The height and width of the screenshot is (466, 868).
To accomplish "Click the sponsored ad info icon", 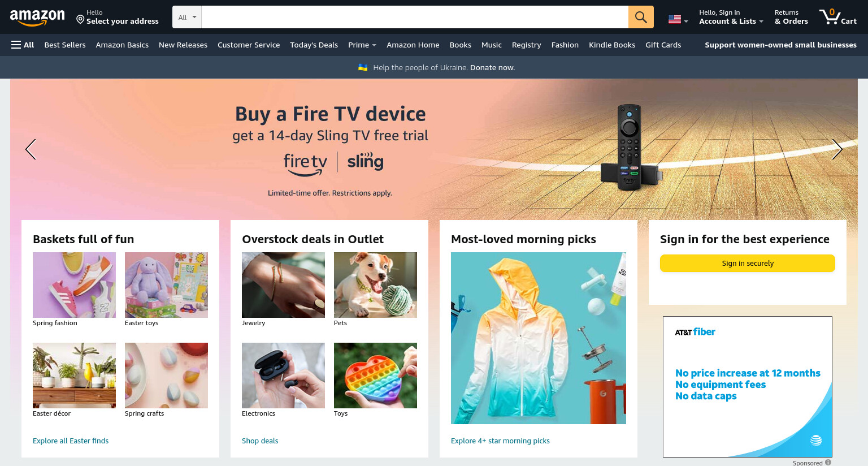I will point(828,463).
